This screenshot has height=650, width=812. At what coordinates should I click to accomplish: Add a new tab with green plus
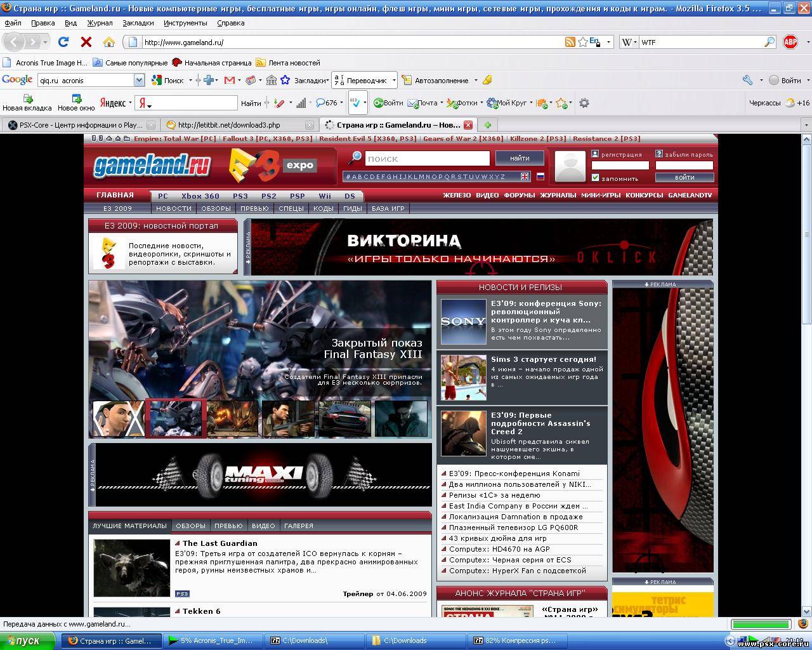point(487,125)
